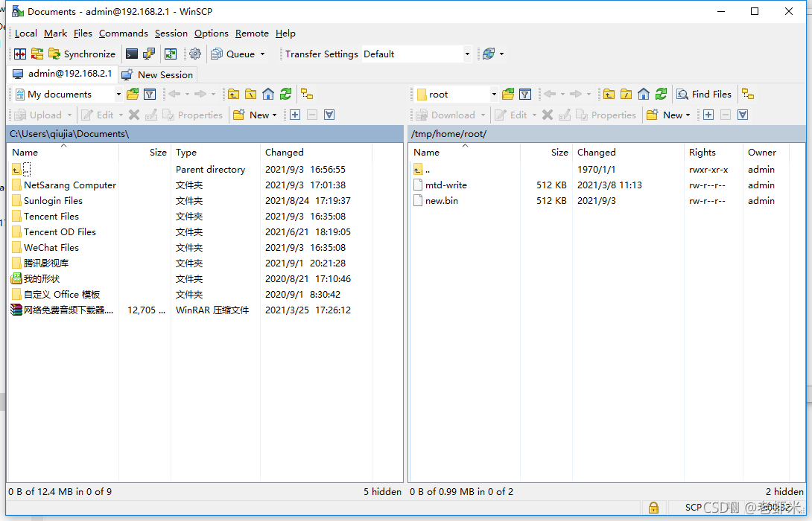Click local panel root directory icon
Viewport: 812px width, 521px height.
click(x=250, y=95)
